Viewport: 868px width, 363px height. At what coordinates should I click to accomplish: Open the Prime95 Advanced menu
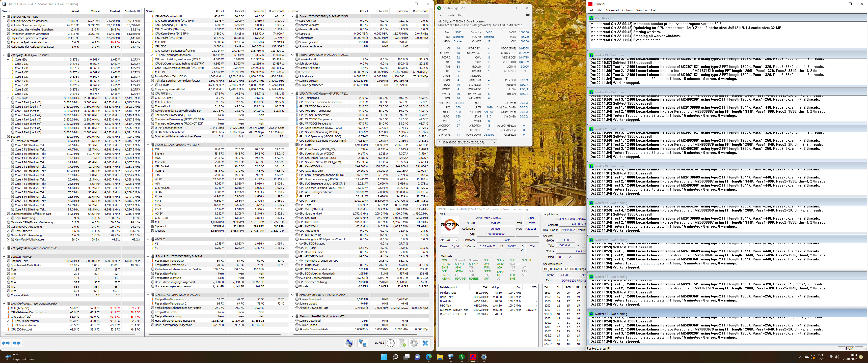[x=612, y=10]
